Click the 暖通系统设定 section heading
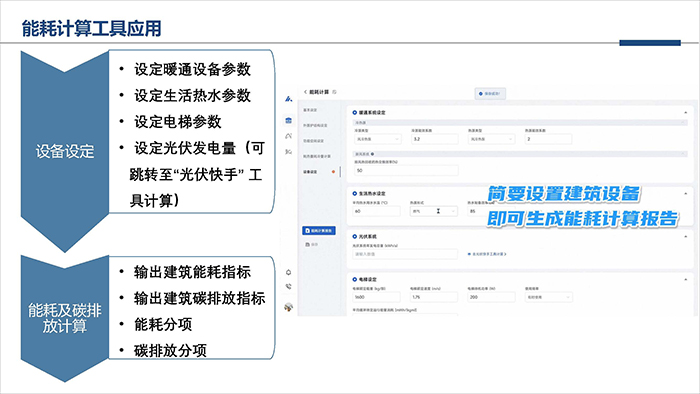This screenshot has height=394, width=700. pyautogui.click(x=372, y=112)
